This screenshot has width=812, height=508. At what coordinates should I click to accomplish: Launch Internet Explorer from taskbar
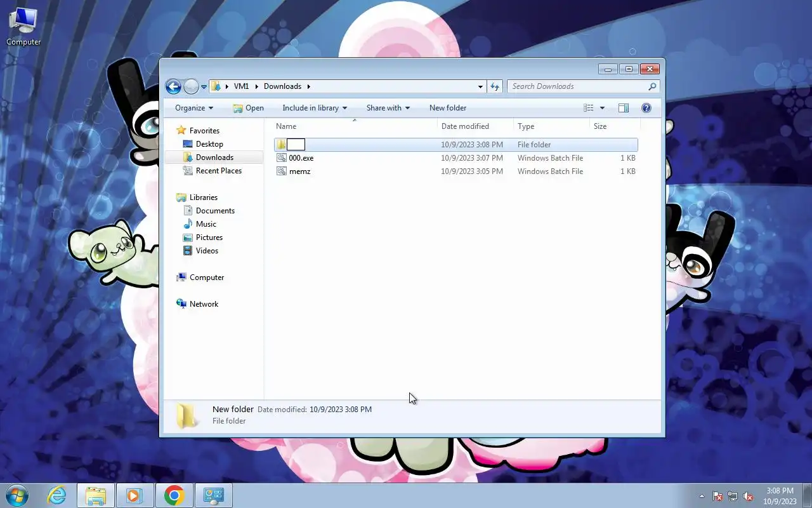coord(57,495)
